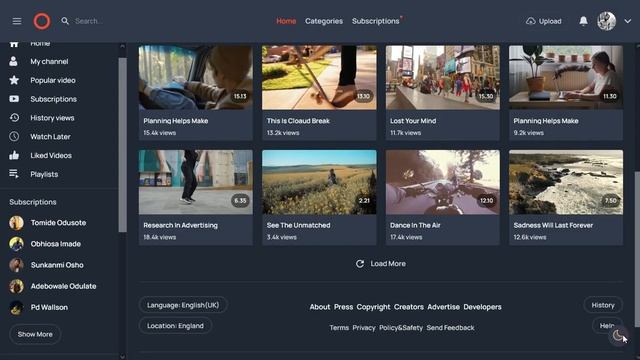This screenshot has height=360, width=640.
Task: Click the Help pill button in footer
Action: (607, 325)
